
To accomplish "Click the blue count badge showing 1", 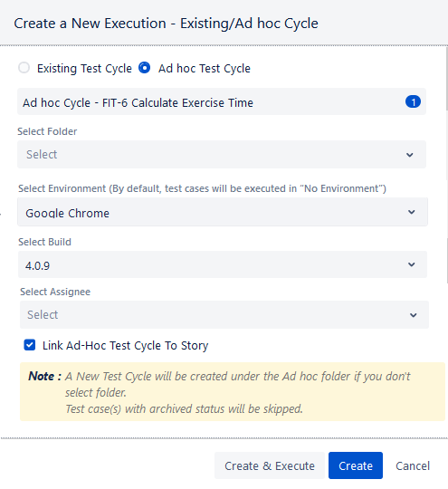I will point(413,102).
